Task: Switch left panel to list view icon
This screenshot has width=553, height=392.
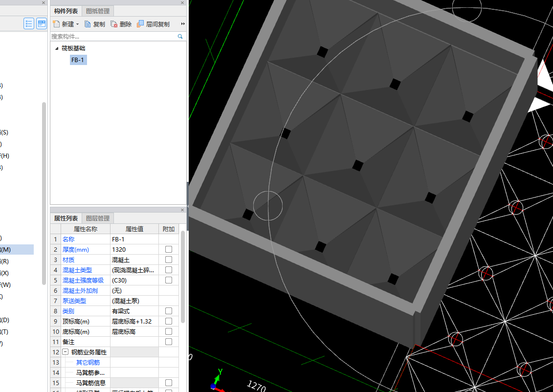Action: (29, 23)
